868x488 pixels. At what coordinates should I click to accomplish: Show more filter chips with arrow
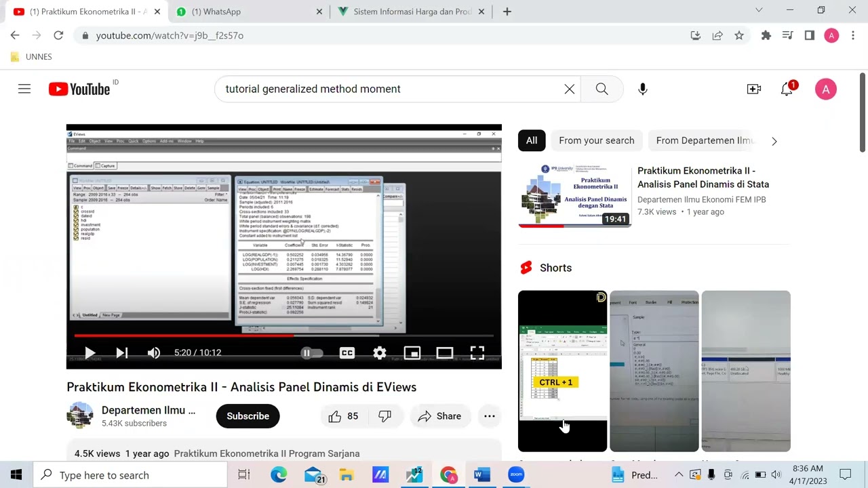774,141
